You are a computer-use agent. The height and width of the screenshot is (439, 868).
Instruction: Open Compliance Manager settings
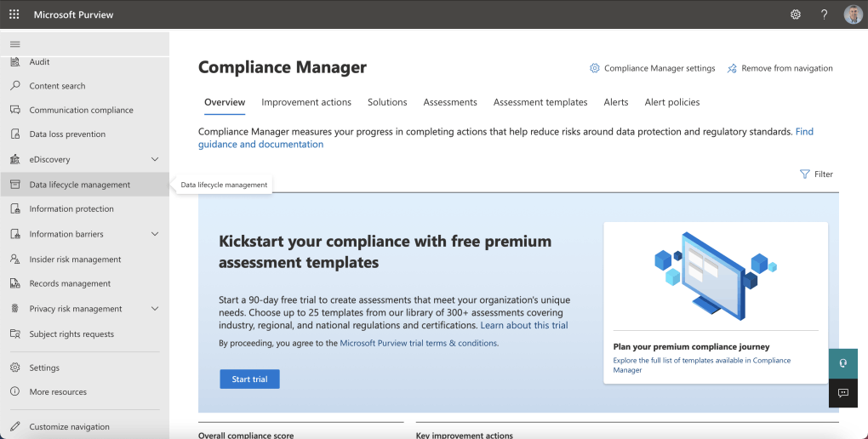pos(652,69)
